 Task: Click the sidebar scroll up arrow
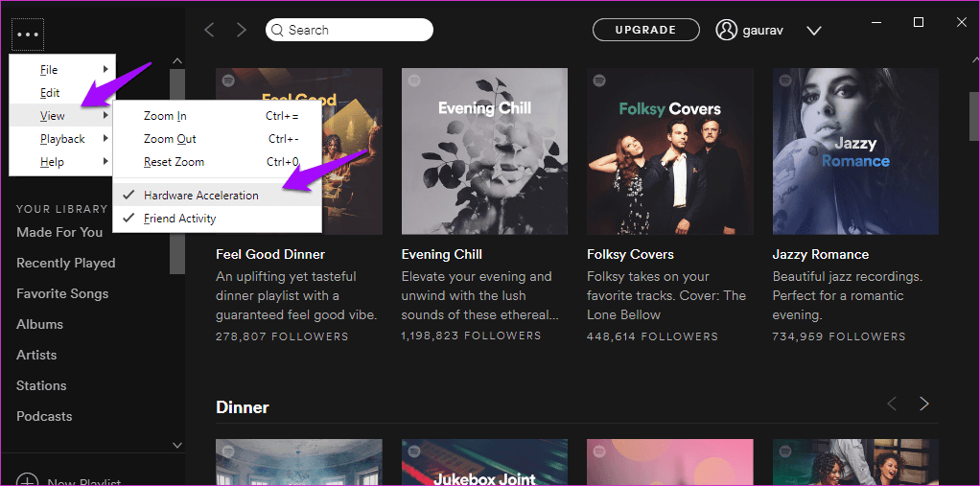(177, 61)
